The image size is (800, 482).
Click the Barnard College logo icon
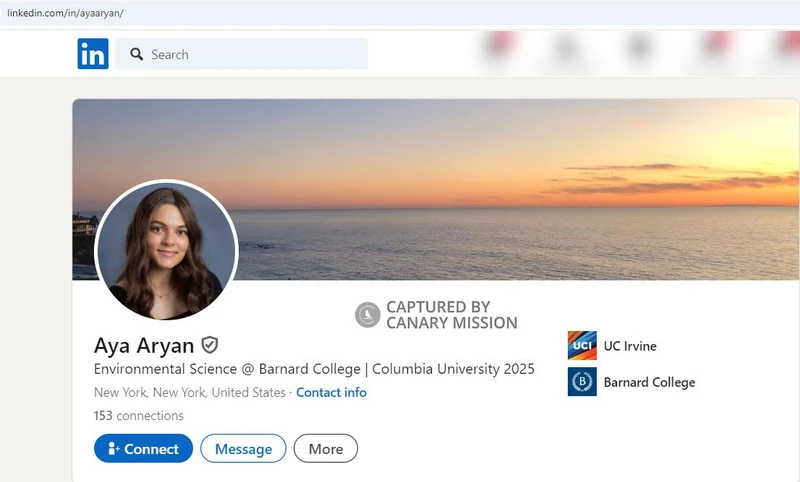coord(582,382)
